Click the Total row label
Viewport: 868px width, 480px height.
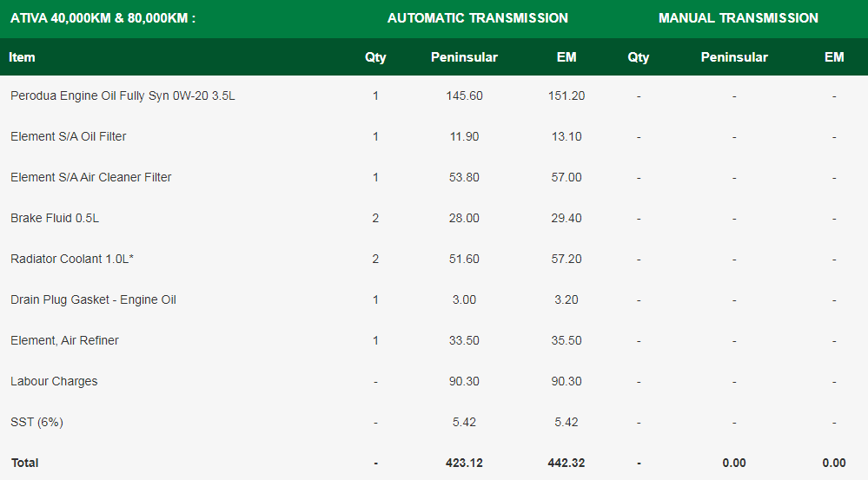click(24, 463)
